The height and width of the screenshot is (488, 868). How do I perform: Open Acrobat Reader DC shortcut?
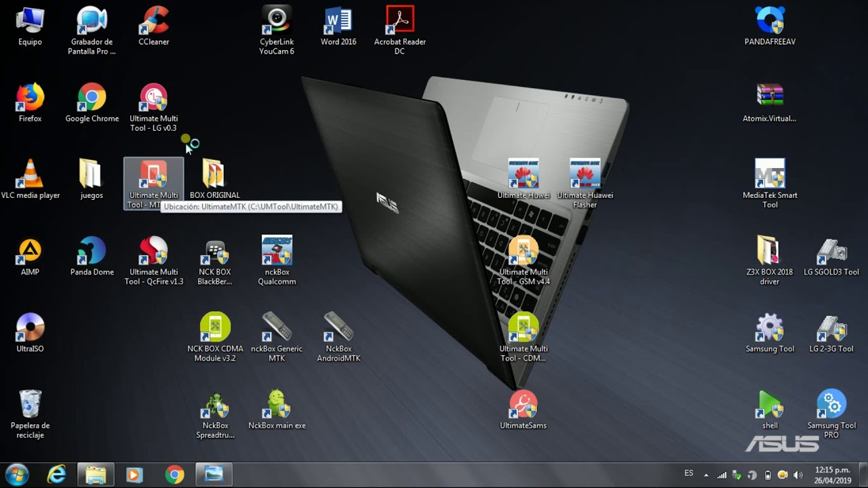(x=400, y=30)
